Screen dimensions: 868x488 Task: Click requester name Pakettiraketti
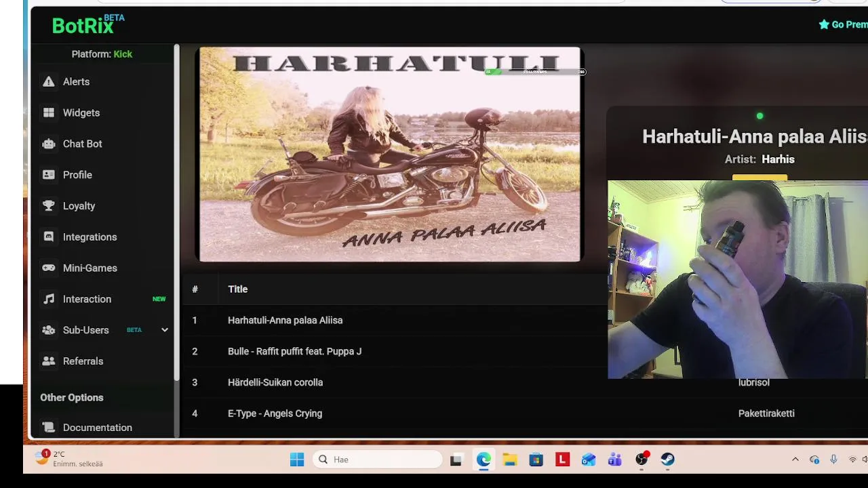(x=766, y=413)
